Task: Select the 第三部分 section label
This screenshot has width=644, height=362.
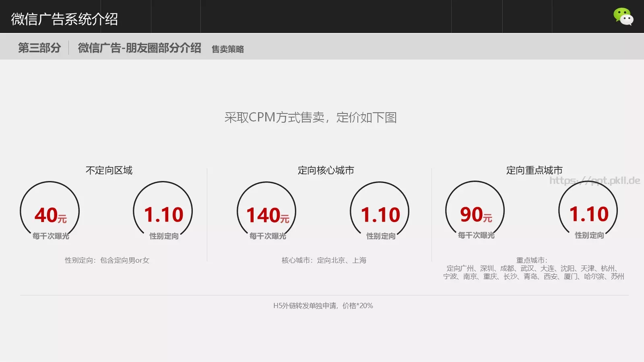Action: click(x=39, y=48)
